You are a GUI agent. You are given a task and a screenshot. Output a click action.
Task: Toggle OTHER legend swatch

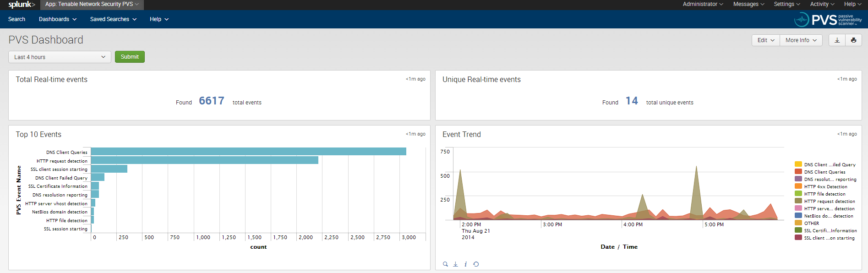point(798,223)
